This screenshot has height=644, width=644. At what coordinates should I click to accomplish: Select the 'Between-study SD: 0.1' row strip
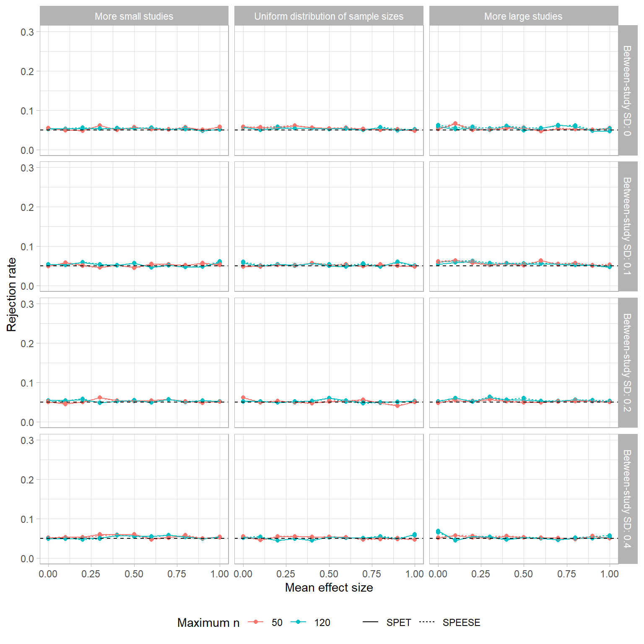click(627, 226)
